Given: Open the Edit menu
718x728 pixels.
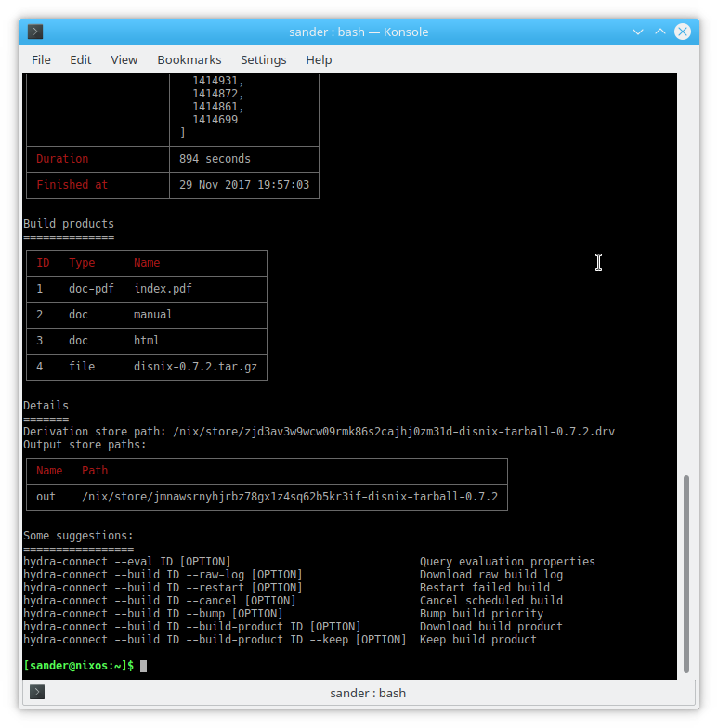Looking at the screenshot, I should click(80, 59).
